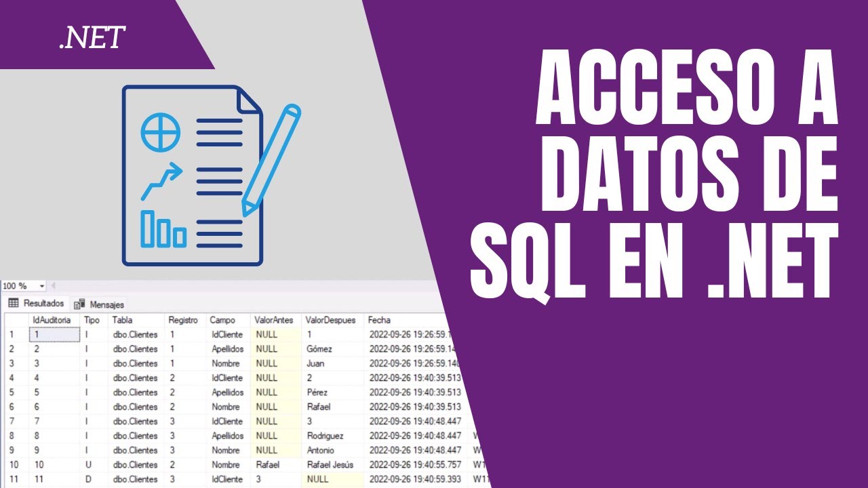
Task: Click Campo 'IdCliente' in row 7
Action: coord(228,422)
